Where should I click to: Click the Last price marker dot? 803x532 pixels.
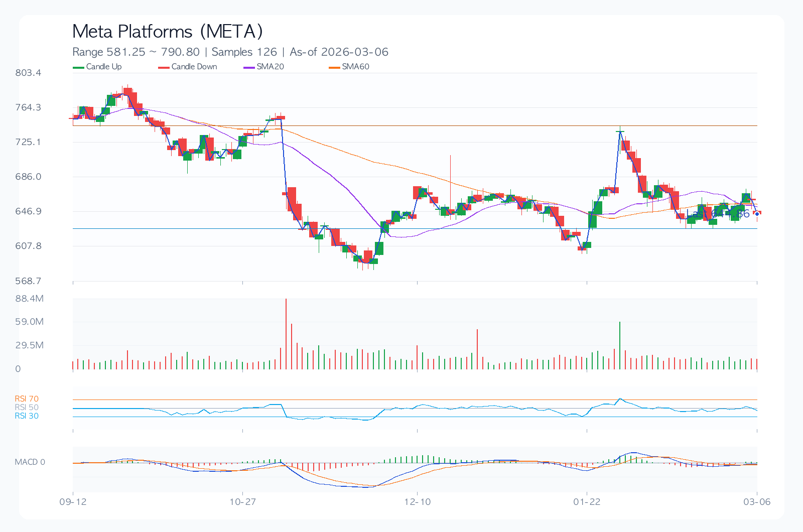click(x=757, y=214)
